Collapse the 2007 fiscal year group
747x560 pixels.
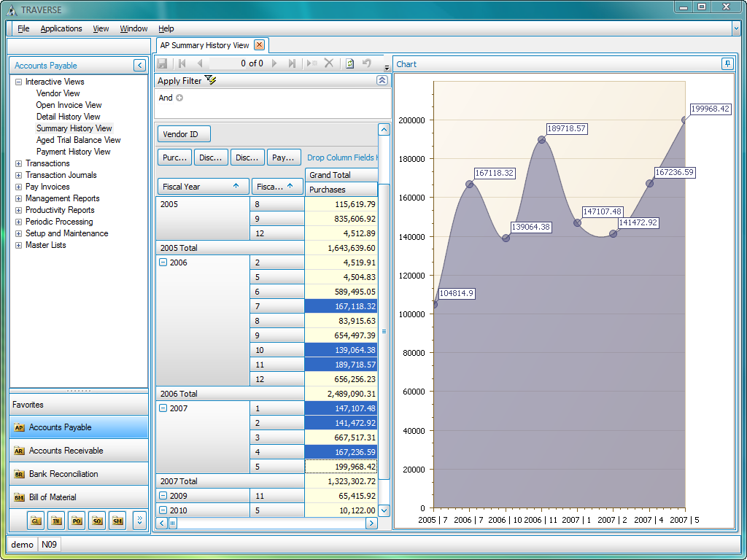click(163, 408)
